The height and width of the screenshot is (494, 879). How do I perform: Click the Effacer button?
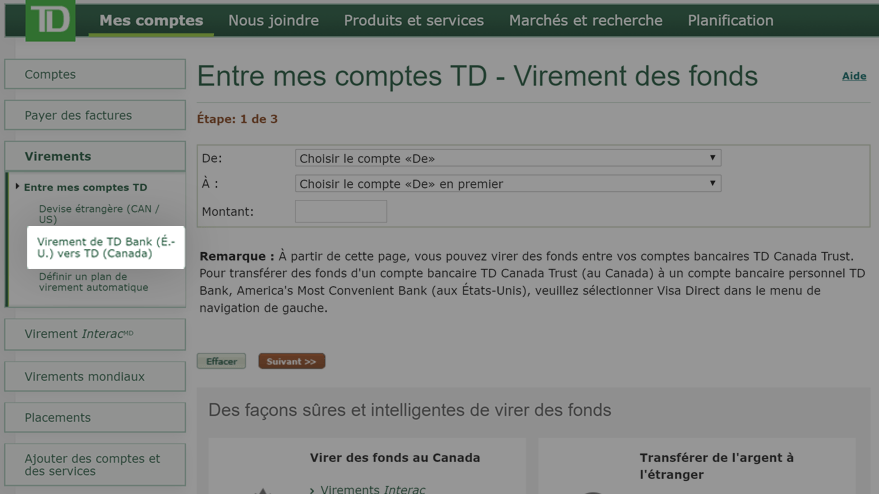click(221, 361)
